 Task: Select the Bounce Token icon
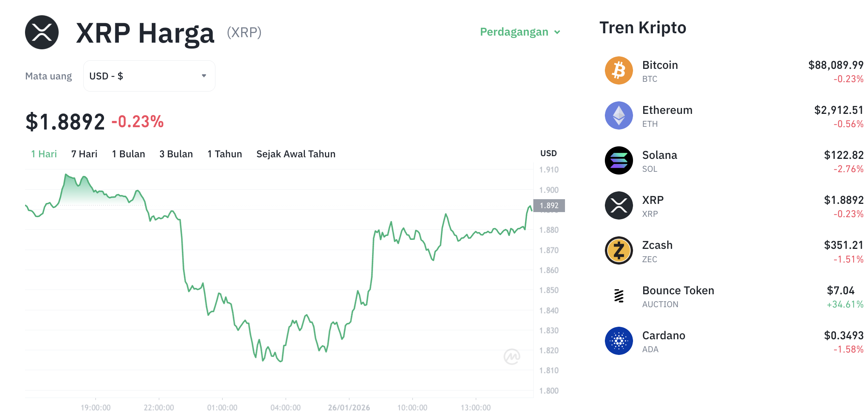click(619, 296)
